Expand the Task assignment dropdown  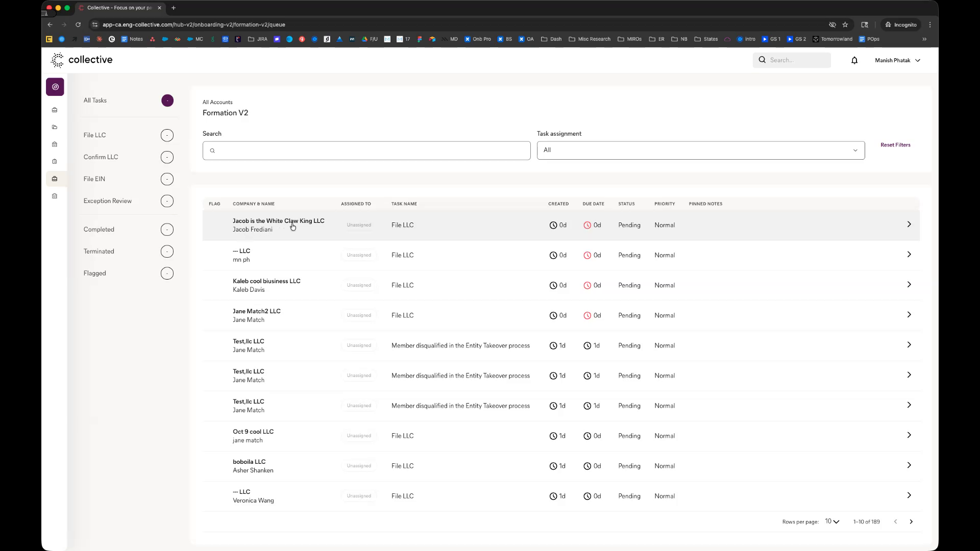pos(700,151)
